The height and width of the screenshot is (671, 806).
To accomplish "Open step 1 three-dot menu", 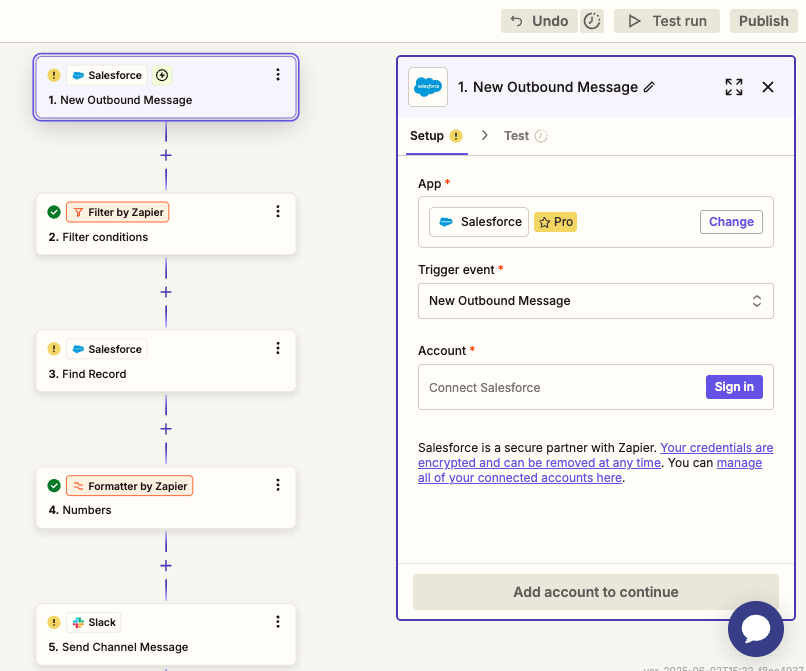I will tap(278, 75).
